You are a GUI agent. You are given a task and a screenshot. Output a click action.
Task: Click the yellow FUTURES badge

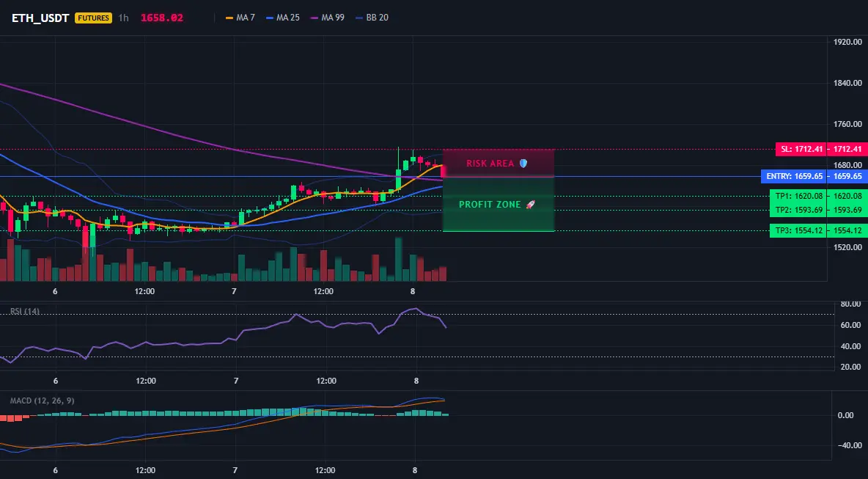pyautogui.click(x=93, y=18)
